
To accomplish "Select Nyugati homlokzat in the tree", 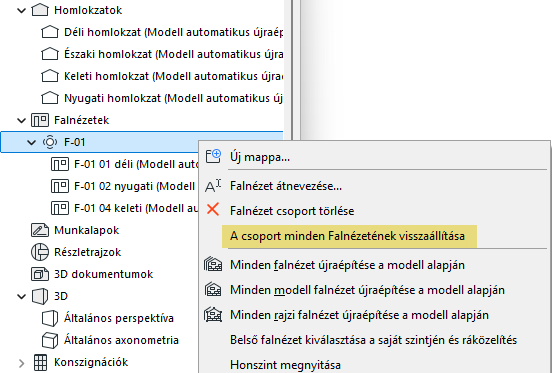I will coord(174,98).
